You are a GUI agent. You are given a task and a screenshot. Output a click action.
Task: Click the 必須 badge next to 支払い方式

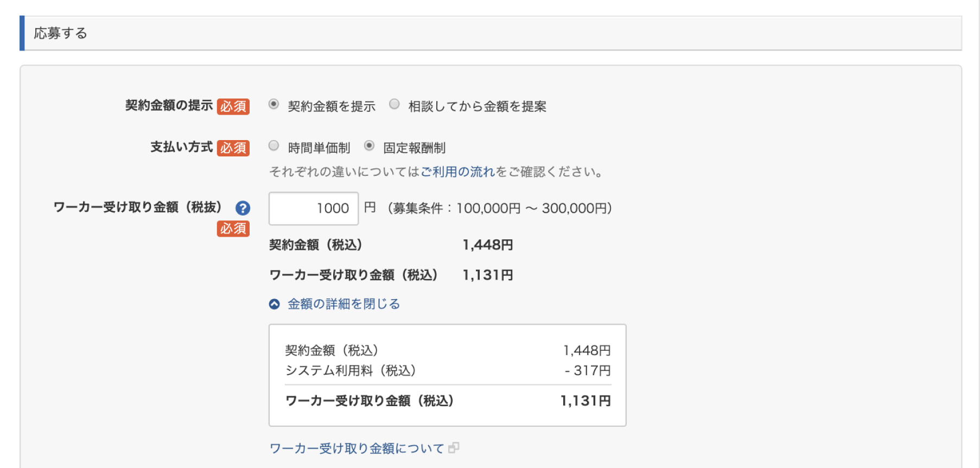[x=233, y=147]
